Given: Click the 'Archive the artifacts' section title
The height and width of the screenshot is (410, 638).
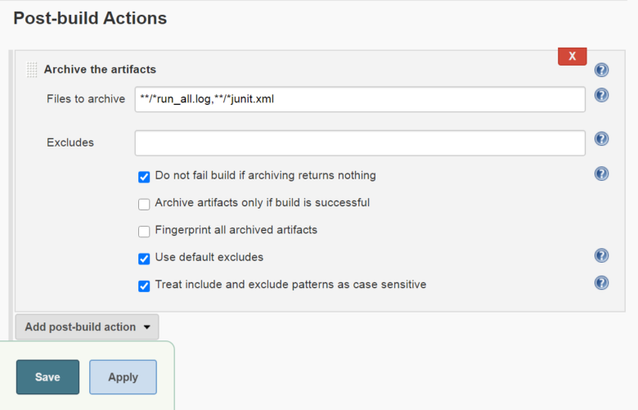Looking at the screenshot, I should click(100, 70).
